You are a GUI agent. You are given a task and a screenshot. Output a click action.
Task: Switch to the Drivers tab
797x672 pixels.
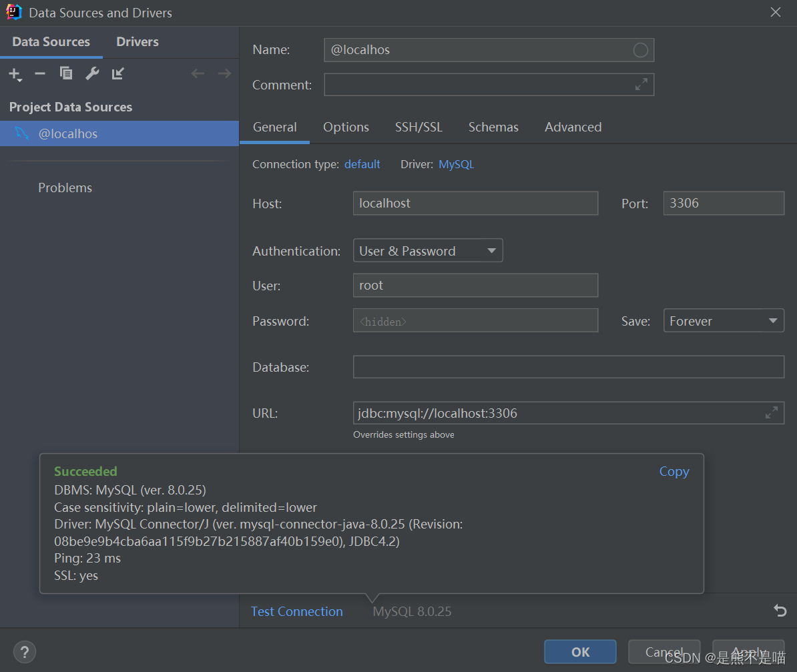[x=138, y=41]
